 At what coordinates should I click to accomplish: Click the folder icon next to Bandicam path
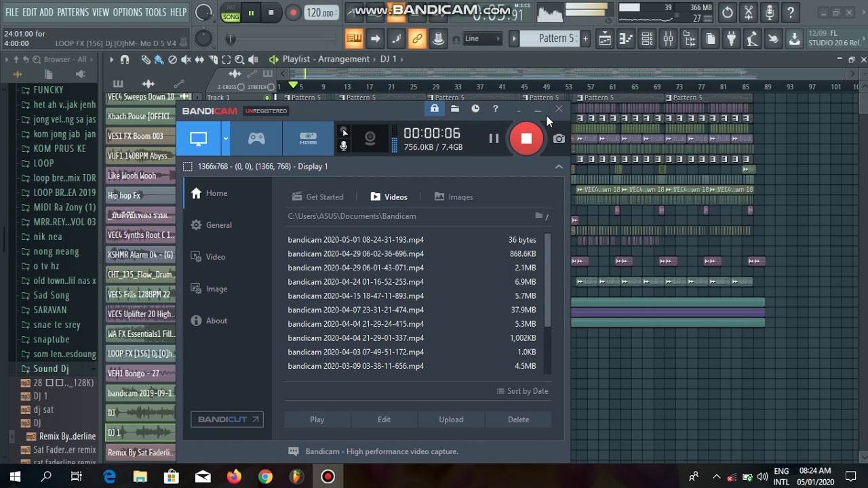[x=539, y=216]
